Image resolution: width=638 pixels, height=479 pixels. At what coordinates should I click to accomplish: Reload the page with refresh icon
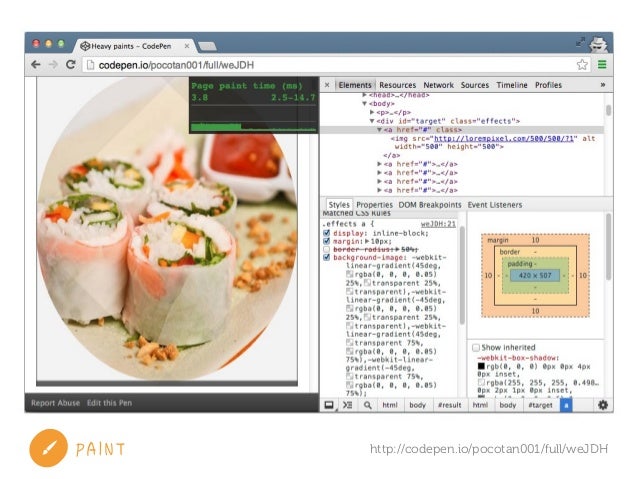coord(70,64)
